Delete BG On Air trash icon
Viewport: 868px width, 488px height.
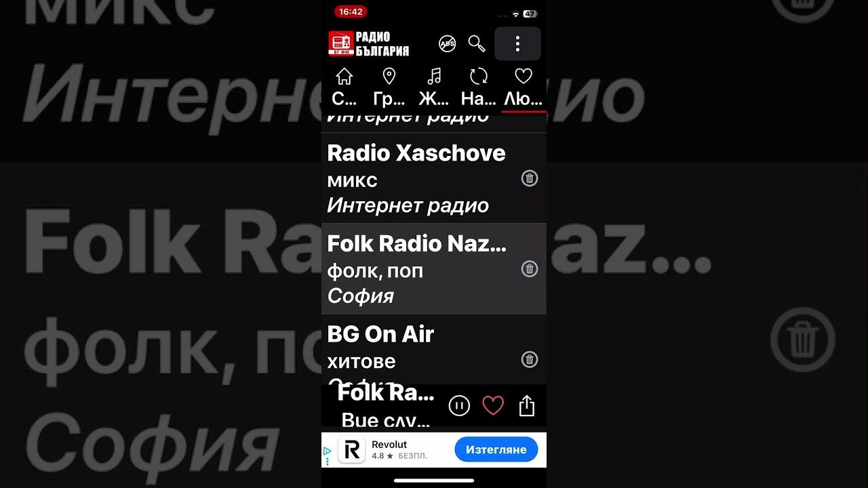click(x=530, y=359)
